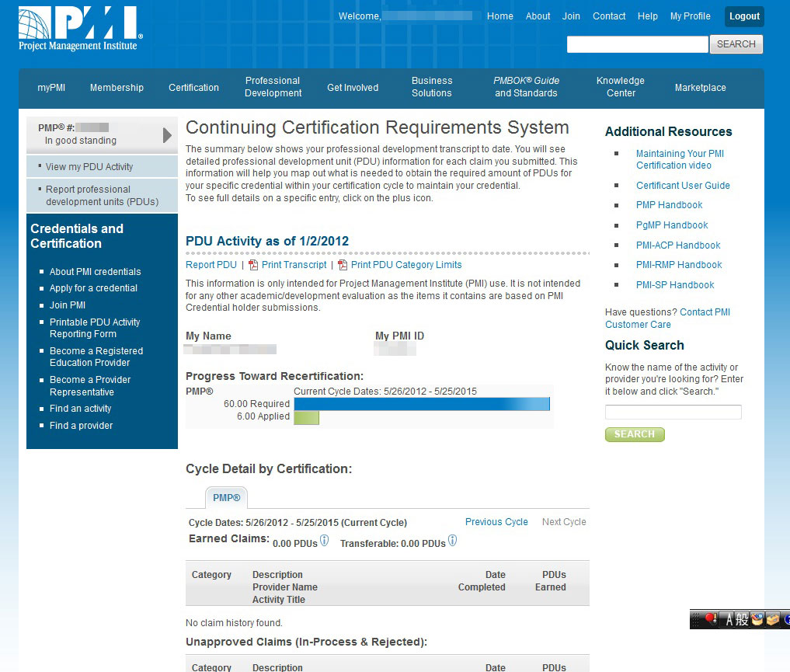Click the 'Current Cycle Dates: 5/26/2012 - 5/25/2015' text
Screen dimensions: 790x672
(385, 392)
